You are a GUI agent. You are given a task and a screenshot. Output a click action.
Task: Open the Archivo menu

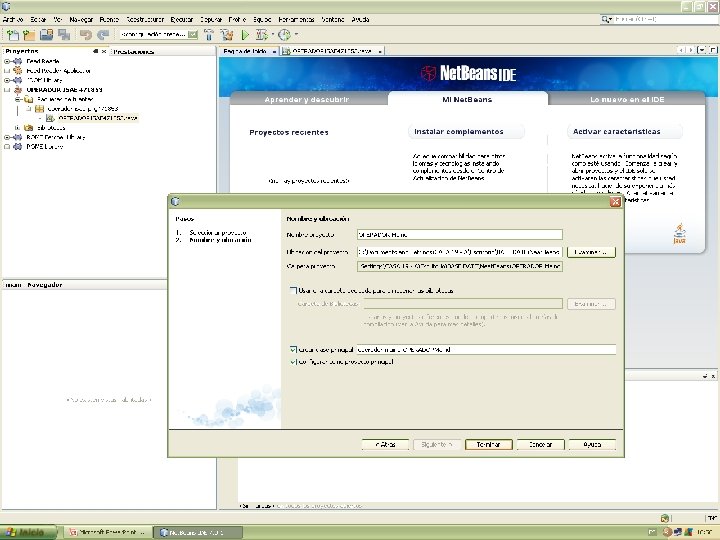click(13, 19)
